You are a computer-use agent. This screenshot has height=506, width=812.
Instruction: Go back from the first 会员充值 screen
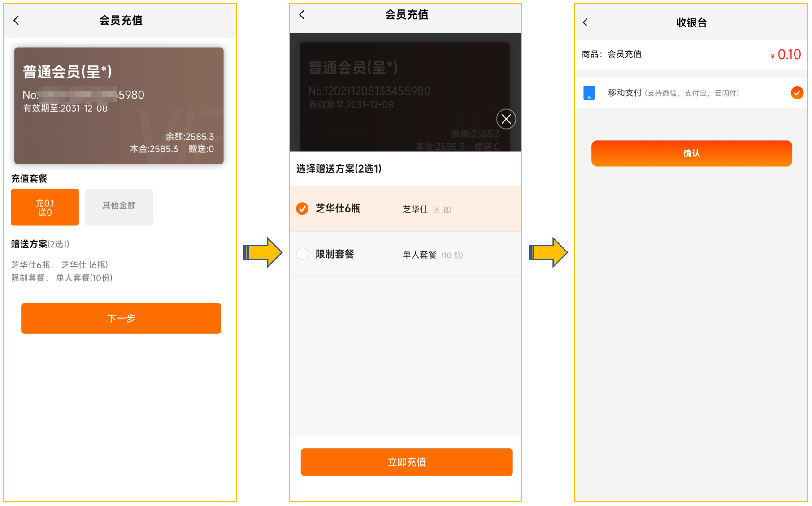pyautogui.click(x=17, y=20)
